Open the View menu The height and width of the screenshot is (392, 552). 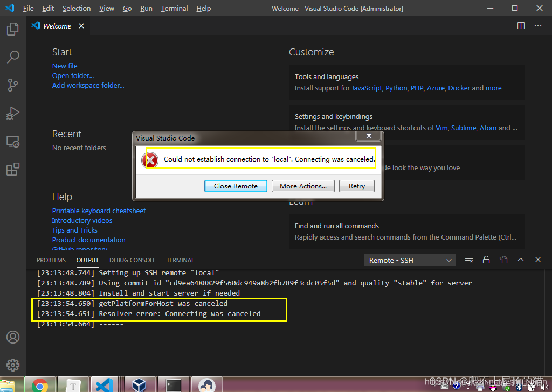[107, 8]
